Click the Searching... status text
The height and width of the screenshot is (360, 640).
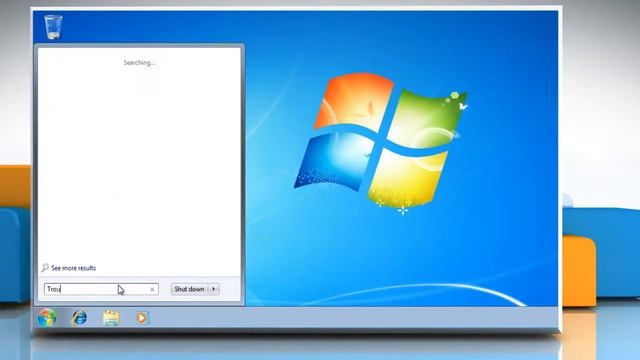pos(139,63)
